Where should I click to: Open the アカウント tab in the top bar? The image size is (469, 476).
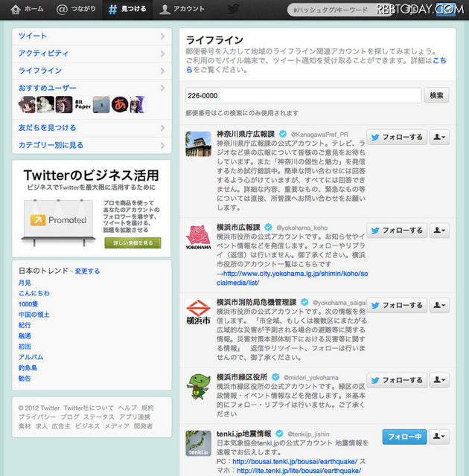tap(182, 9)
